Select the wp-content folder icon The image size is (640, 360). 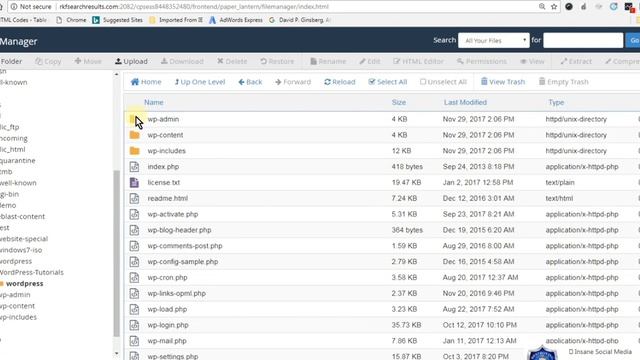pos(134,135)
